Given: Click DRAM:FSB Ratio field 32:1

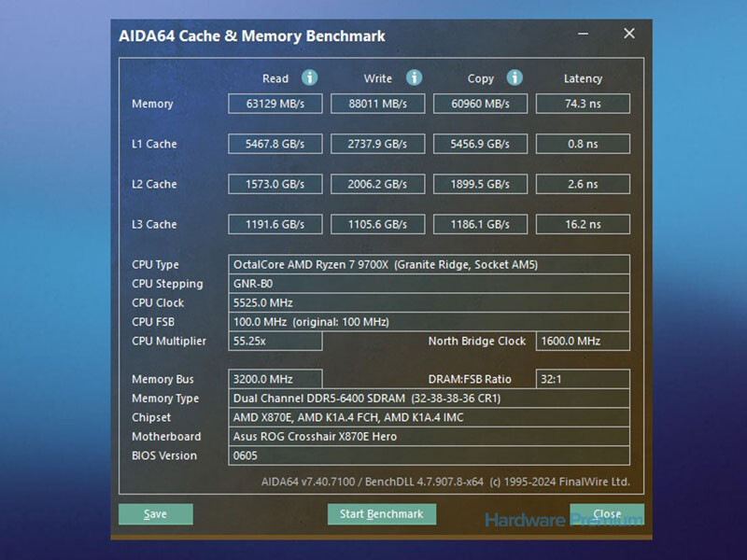Looking at the screenshot, I should pyautogui.click(x=583, y=379).
